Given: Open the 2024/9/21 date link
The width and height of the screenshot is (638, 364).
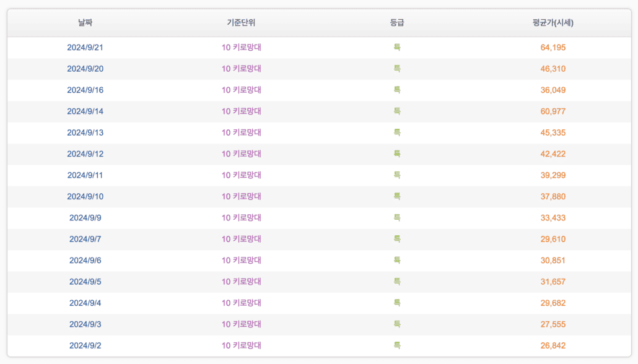Looking at the screenshot, I should 85,48.
